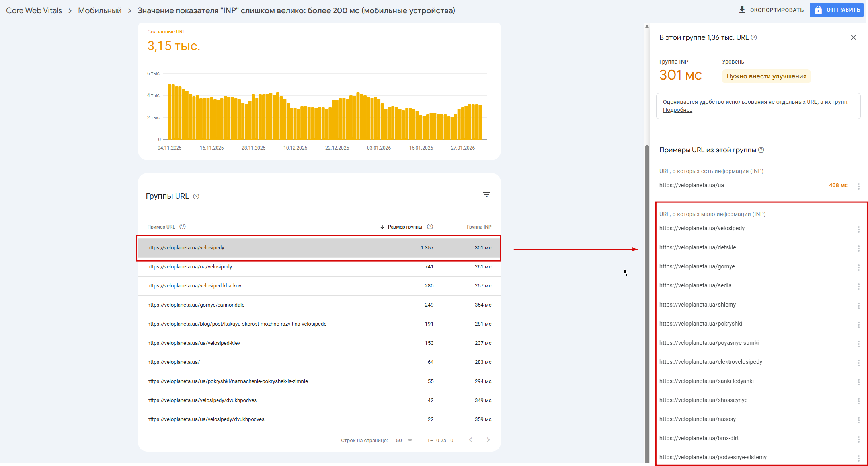Image resolution: width=868 pixels, height=466 pixels.
Task: Click help icon beside Примеры URL heading
Action: pyautogui.click(x=761, y=150)
